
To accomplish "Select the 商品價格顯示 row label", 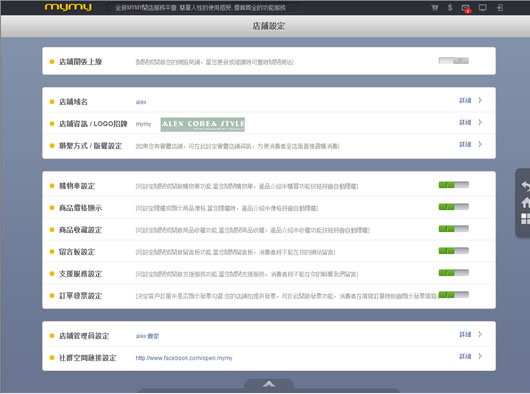I will pos(80,208).
